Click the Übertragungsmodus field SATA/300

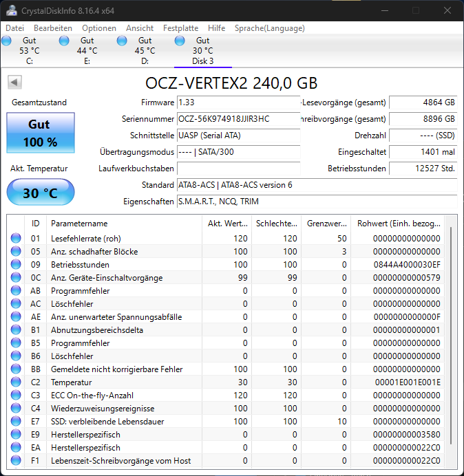238,152
